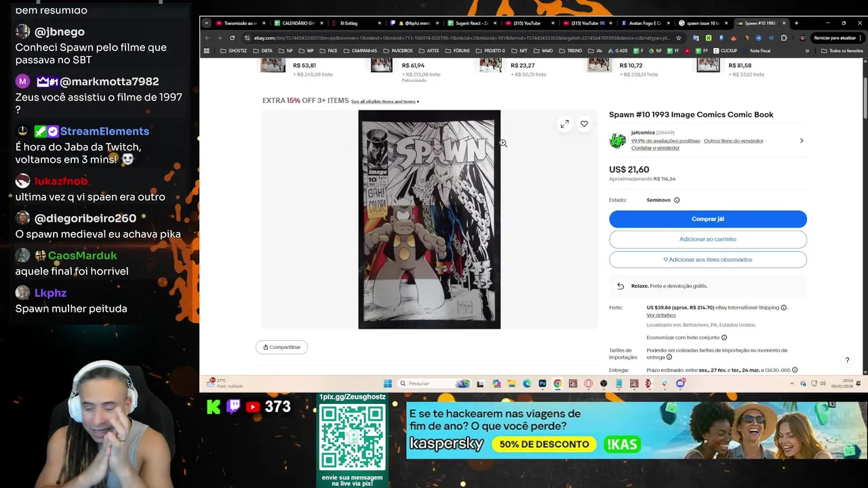Open the TREINO bookmarks folder
Image resolution: width=868 pixels, height=488 pixels.
point(570,51)
